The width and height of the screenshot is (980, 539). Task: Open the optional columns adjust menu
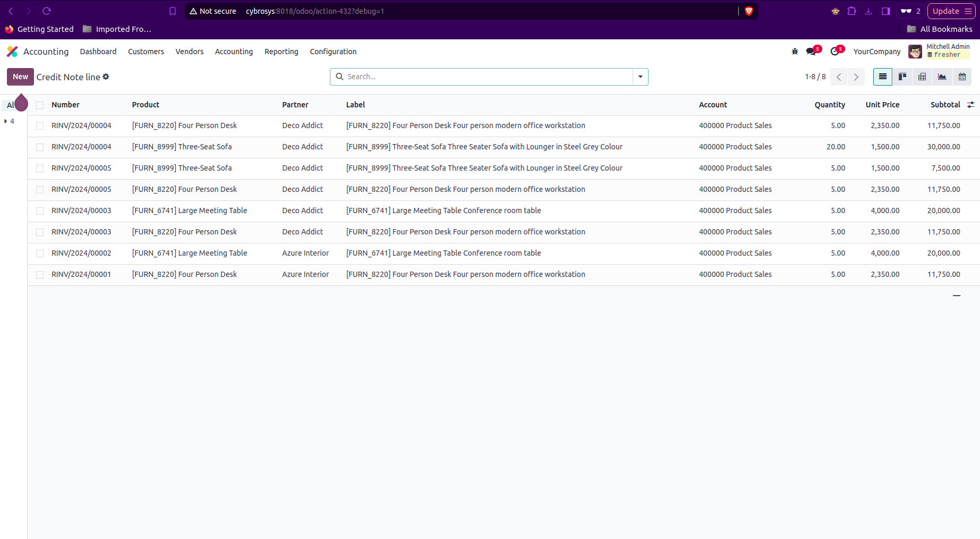(970, 105)
